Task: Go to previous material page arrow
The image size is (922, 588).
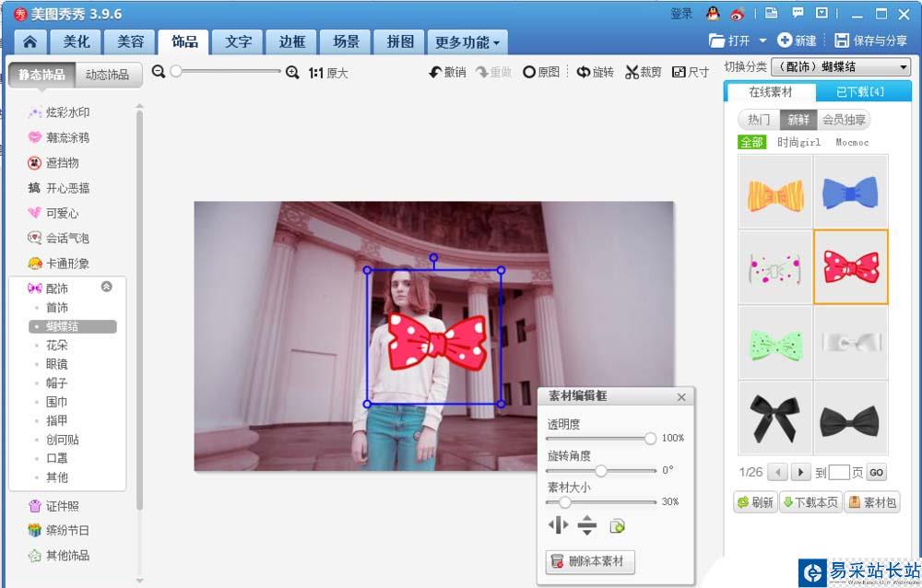Action: click(x=778, y=472)
